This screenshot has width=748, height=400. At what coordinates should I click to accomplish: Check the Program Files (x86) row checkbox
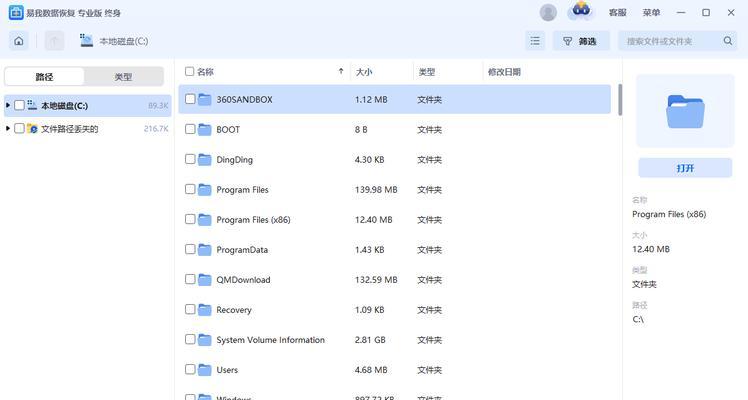pyautogui.click(x=190, y=219)
